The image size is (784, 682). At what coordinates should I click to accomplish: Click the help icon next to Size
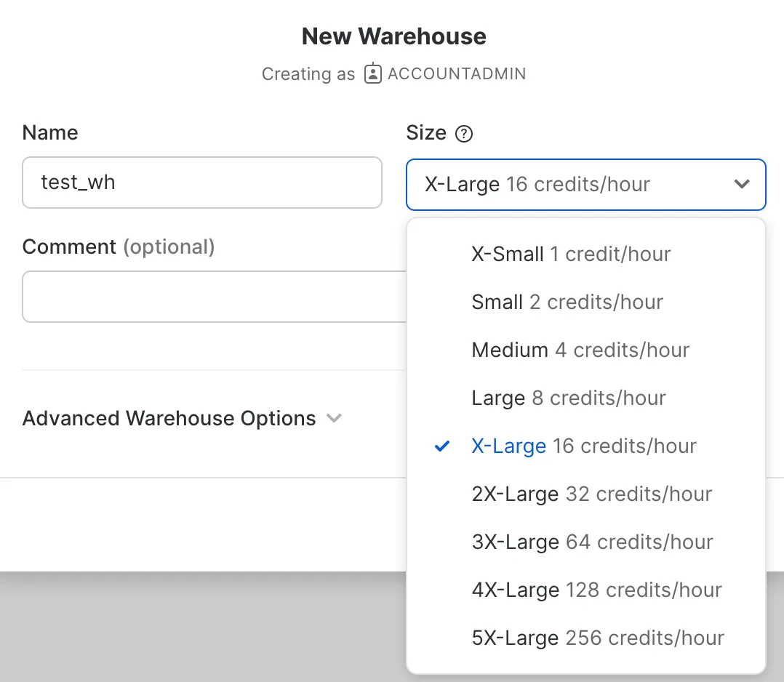(463, 134)
